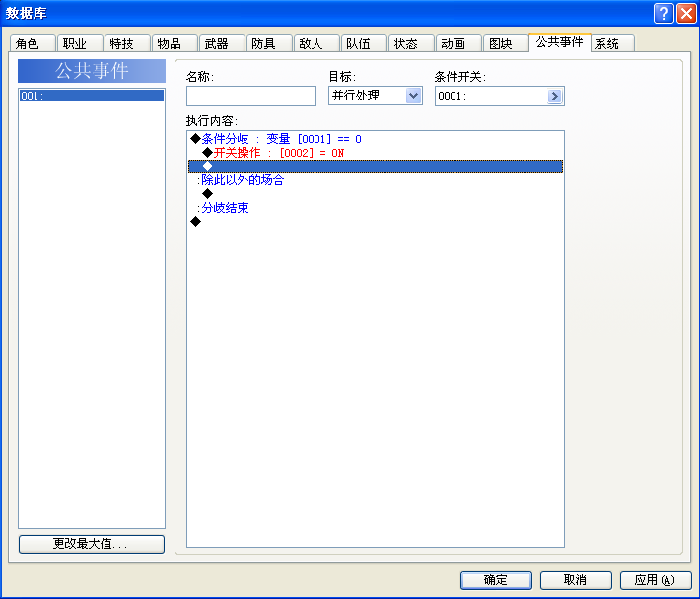The image size is (700, 599).
Task: Click the title bar help question mark
Action: point(664,13)
